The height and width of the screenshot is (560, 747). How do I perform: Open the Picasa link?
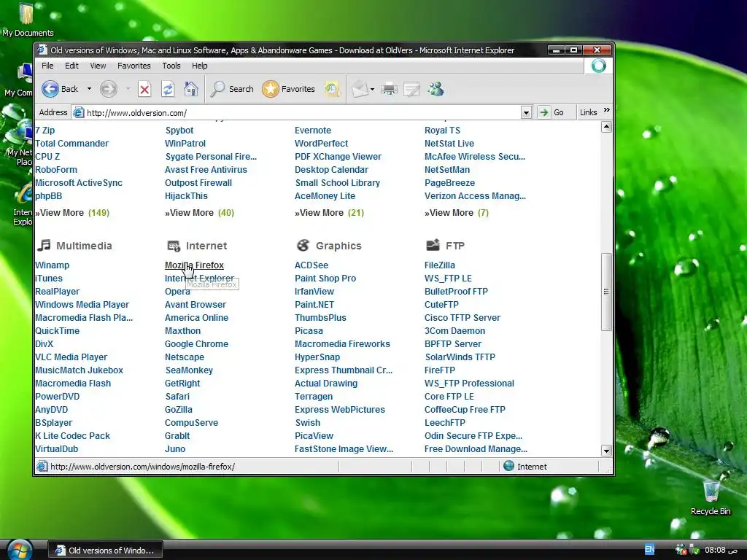pos(309,330)
